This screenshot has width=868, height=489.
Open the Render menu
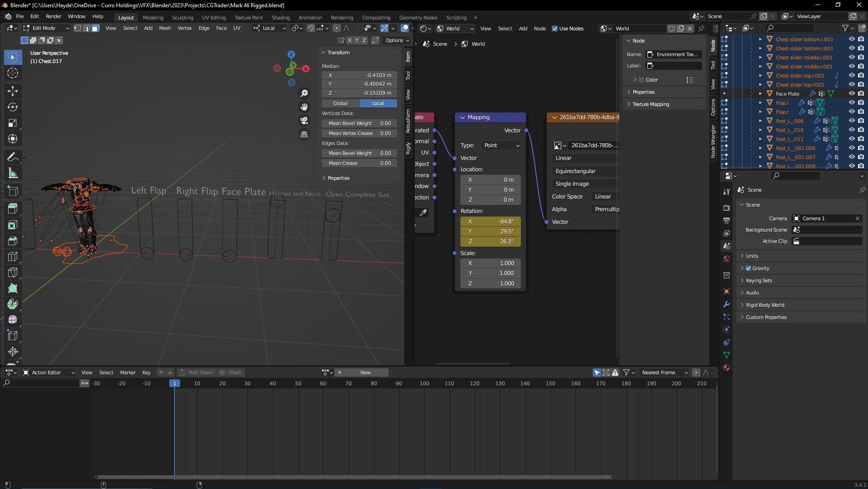point(53,16)
